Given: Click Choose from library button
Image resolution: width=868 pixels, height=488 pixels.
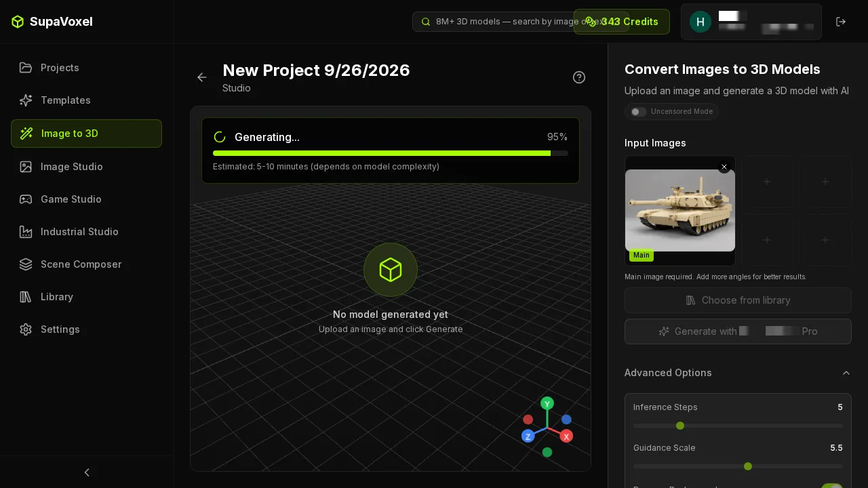Looking at the screenshot, I should pyautogui.click(x=738, y=300).
